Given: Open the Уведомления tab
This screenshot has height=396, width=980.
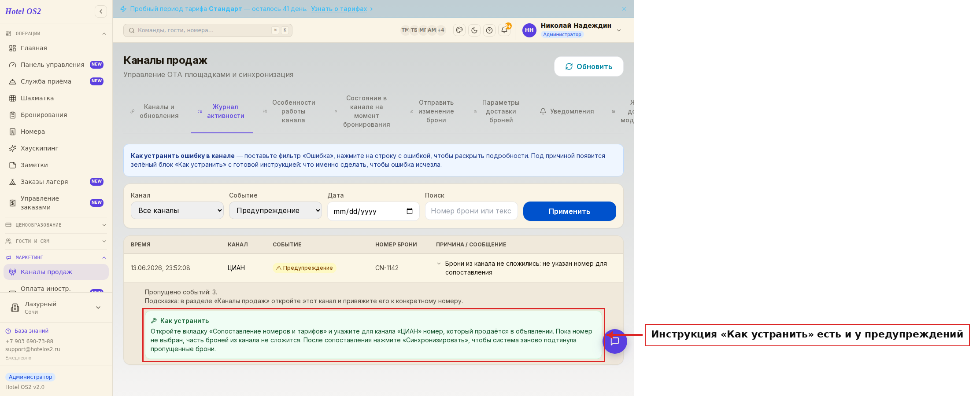Looking at the screenshot, I should tap(567, 111).
